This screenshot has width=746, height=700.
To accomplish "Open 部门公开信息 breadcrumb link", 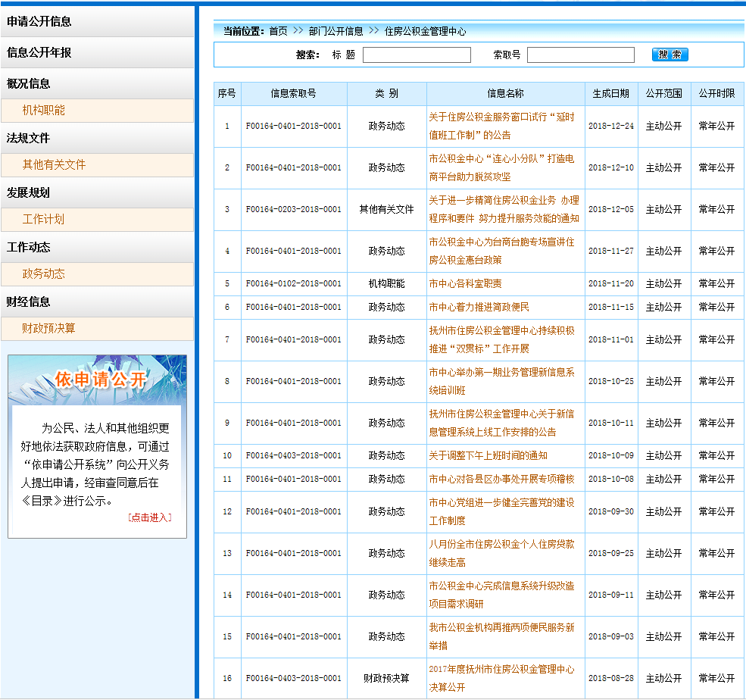I will point(336,31).
